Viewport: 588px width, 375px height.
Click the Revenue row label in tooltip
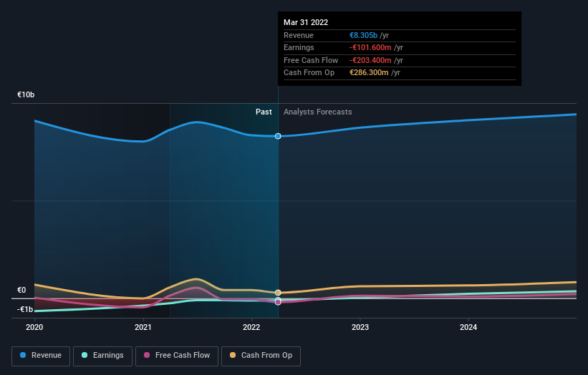(299, 35)
